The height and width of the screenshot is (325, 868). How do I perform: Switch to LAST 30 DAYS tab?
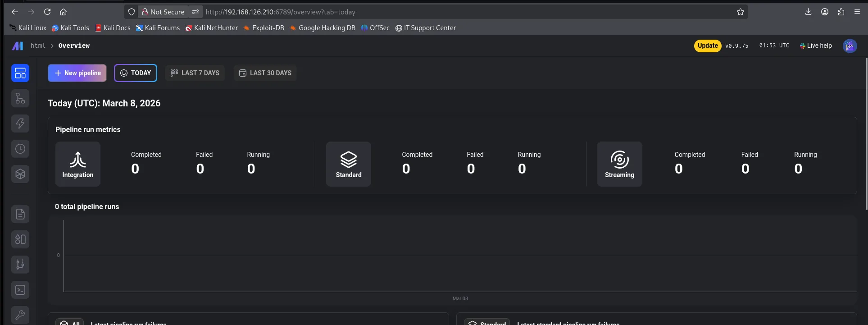tap(265, 73)
